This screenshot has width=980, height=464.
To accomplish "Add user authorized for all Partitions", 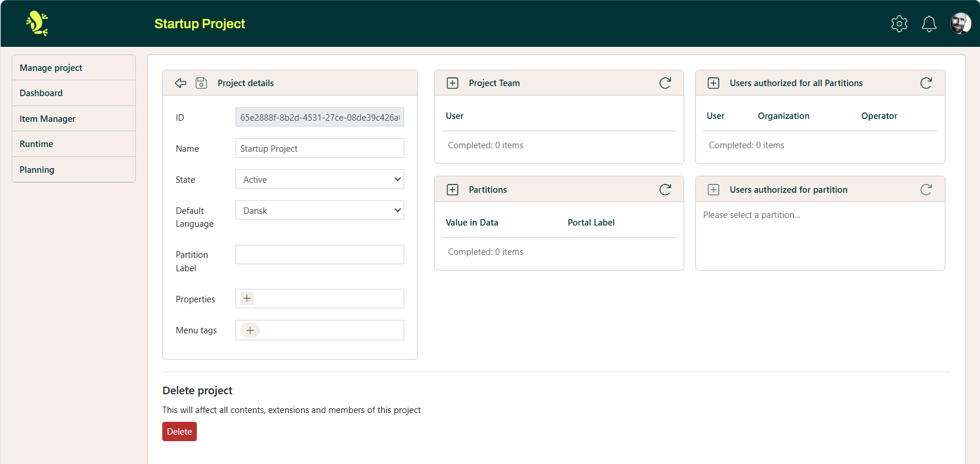I will (713, 83).
